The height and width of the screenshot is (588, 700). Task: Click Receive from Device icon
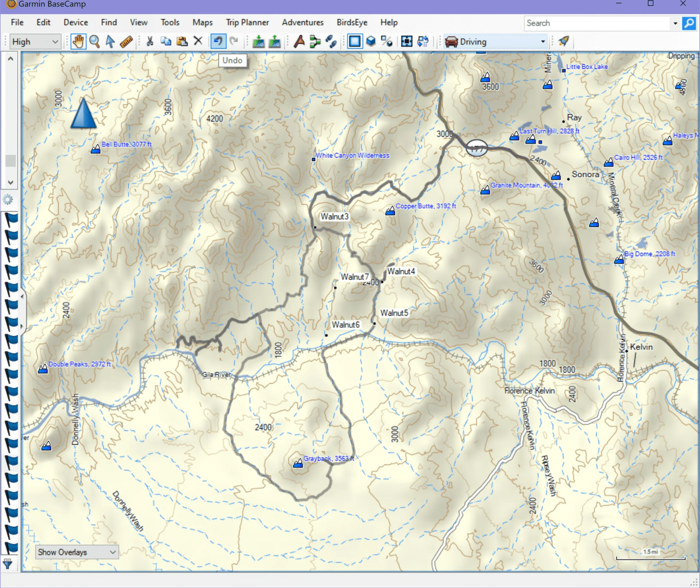point(258,42)
